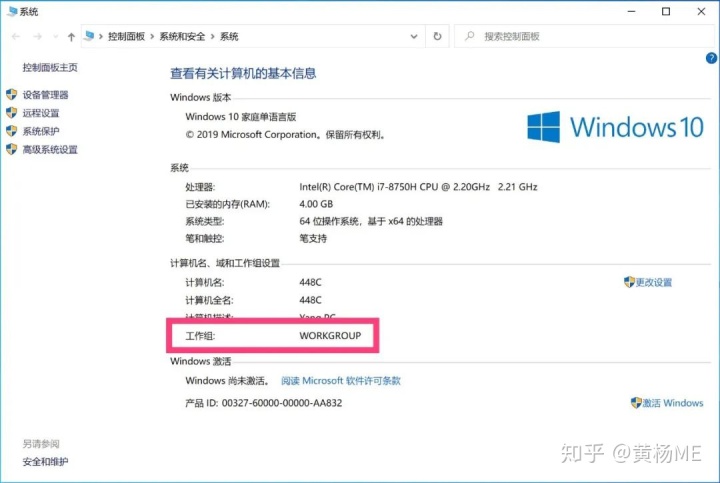This screenshot has width=720, height=483.
Task: Click the computer icon in address bar
Action: [90, 36]
